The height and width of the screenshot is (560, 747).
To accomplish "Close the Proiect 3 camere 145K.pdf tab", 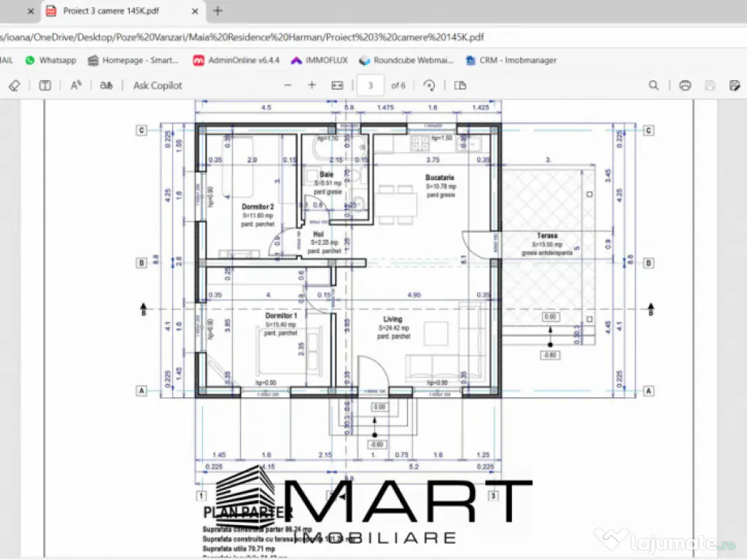I will coord(194,12).
